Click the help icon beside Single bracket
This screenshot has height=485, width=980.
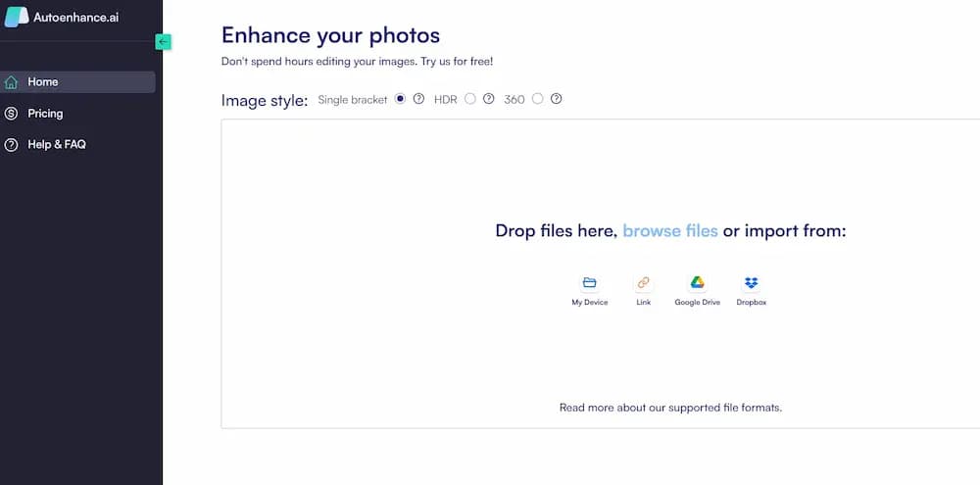[x=418, y=99]
